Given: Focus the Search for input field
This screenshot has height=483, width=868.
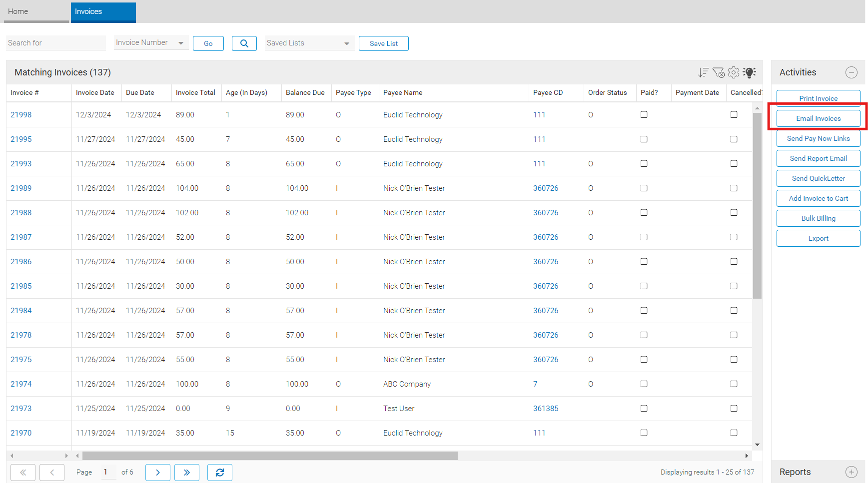Looking at the screenshot, I should [56, 43].
